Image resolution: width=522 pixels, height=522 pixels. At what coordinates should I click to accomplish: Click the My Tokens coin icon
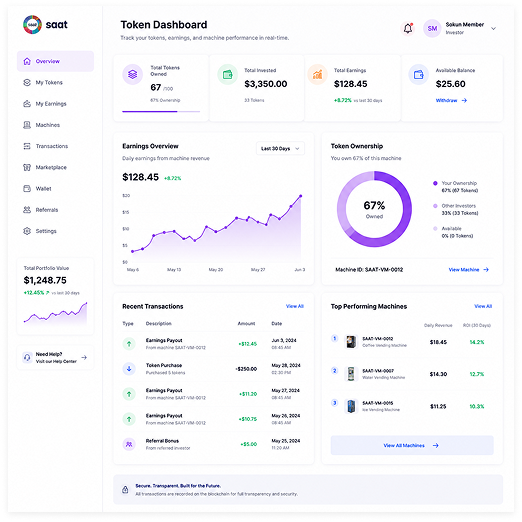(27, 82)
